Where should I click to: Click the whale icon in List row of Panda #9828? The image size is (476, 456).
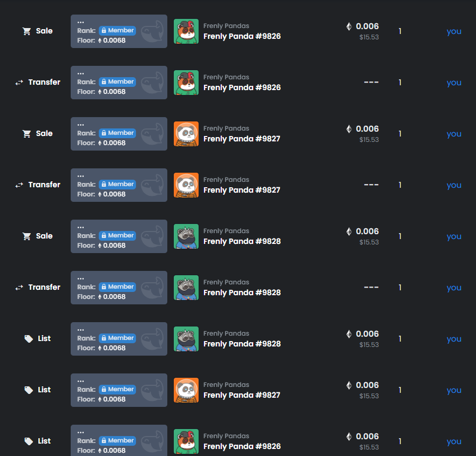pyautogui.click(x=152, y=339)
